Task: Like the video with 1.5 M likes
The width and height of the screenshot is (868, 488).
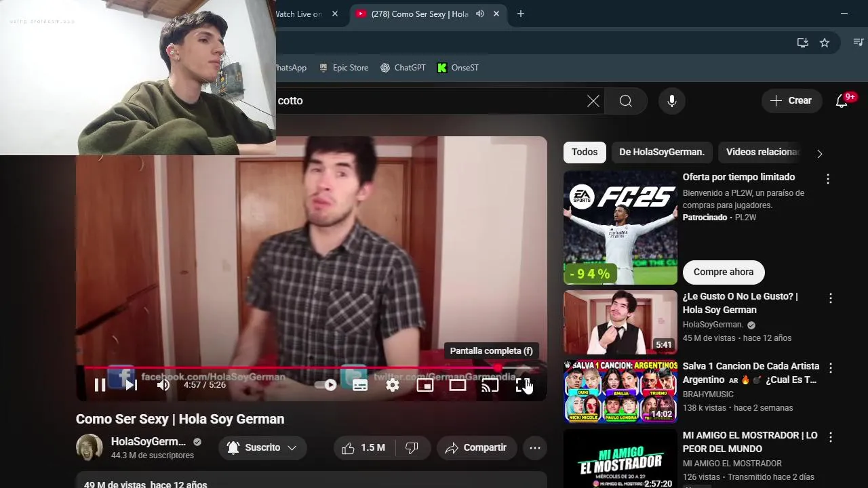Action: click(x=363, y=448)
